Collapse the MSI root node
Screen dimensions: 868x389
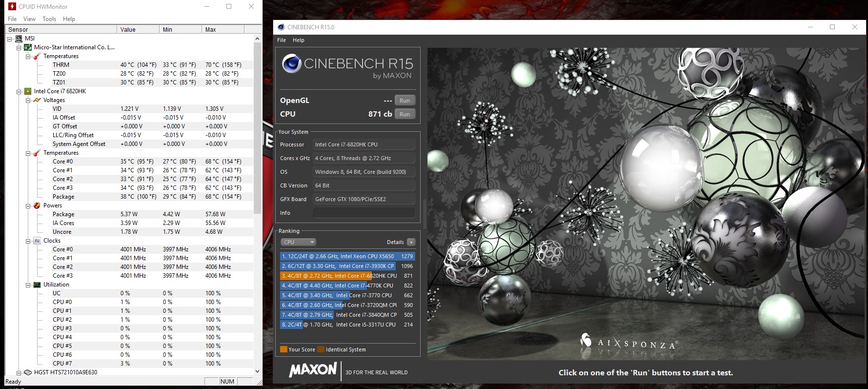click(10, 39)
